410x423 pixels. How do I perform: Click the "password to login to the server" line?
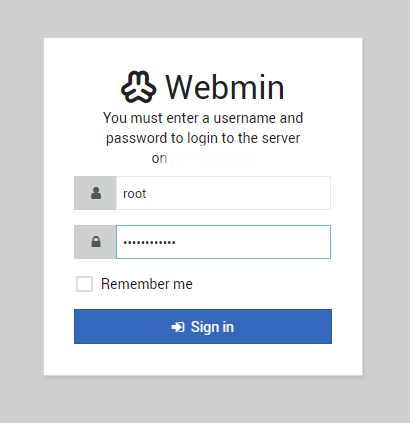pos(203,138)
